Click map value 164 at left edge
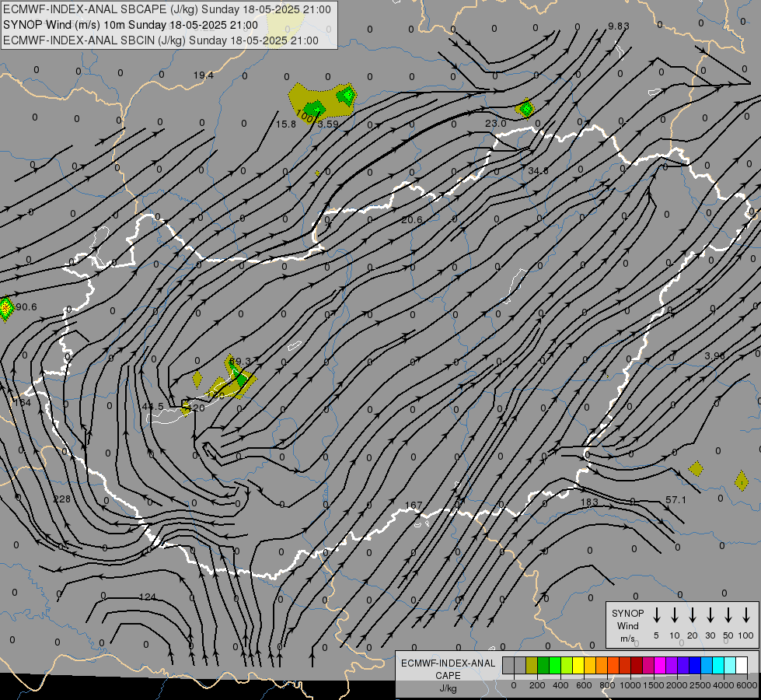The image size is (761, 700). tap(23, 403)
